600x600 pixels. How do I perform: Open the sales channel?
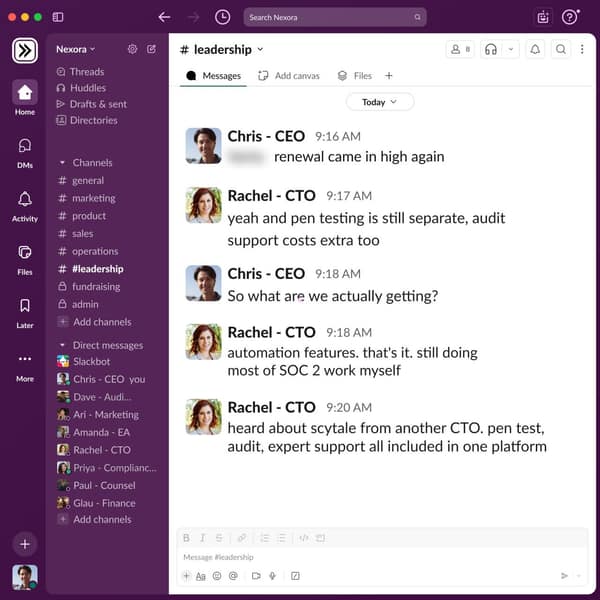(x=76, y=233)
